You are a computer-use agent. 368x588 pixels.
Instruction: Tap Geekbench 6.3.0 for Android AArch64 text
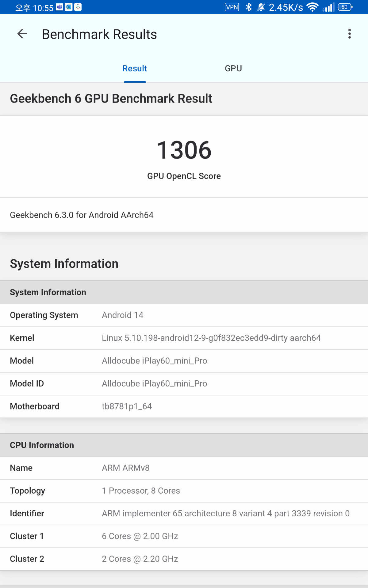tap(82, 215)
